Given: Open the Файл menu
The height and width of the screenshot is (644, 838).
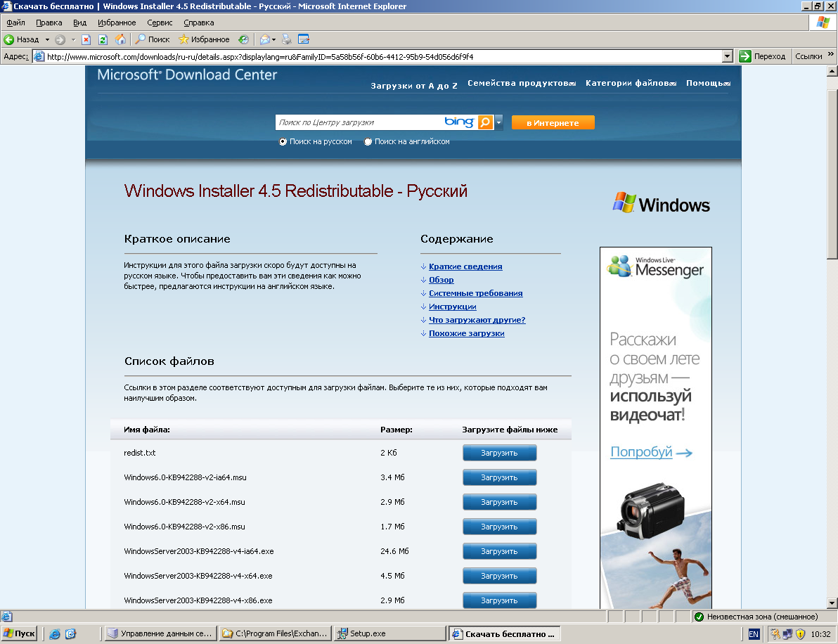Looking at the screenshot, I should point(15,22).
